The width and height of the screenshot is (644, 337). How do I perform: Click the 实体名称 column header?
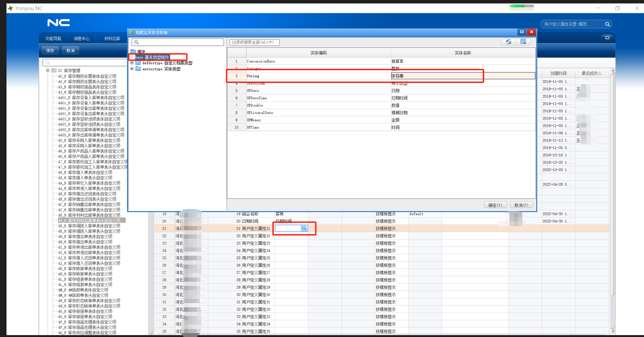point(463,53)
